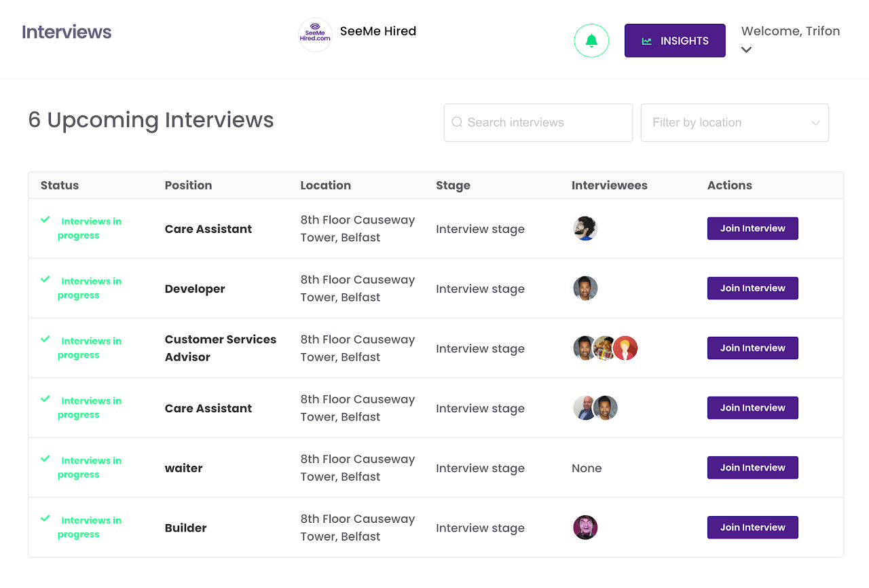Click Interviews in progress in waiter row

[90, 467]
